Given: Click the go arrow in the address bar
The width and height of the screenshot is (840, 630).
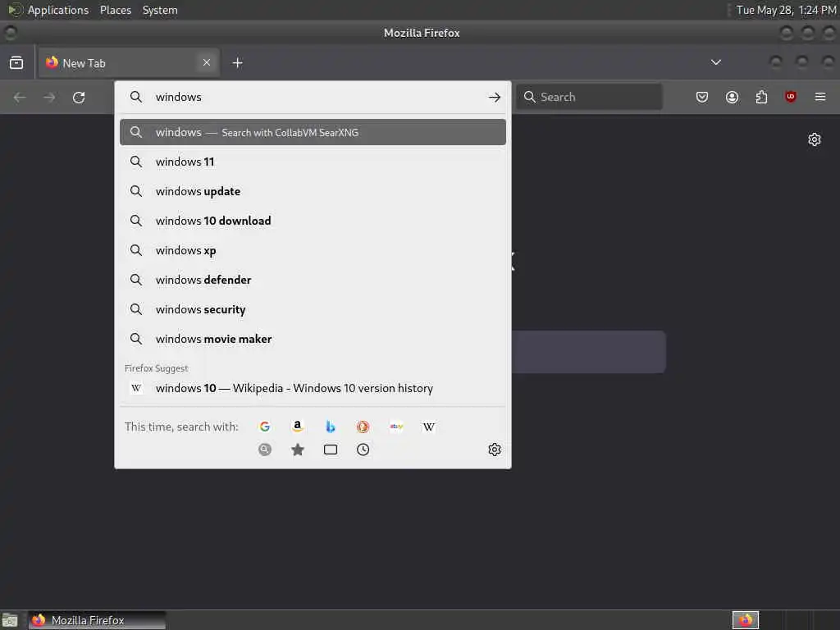Looking at the screenshot, I should tap(495, 97).
